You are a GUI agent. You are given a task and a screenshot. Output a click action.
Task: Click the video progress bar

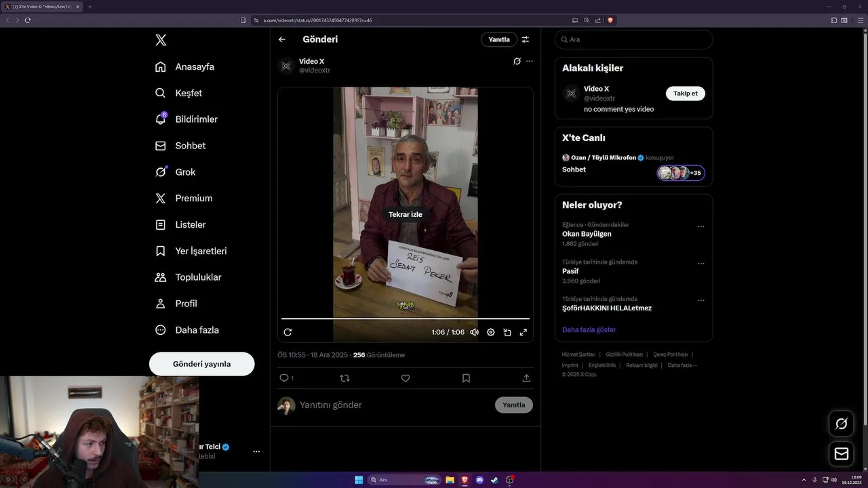pyautogui.click(x=406, y=319)
